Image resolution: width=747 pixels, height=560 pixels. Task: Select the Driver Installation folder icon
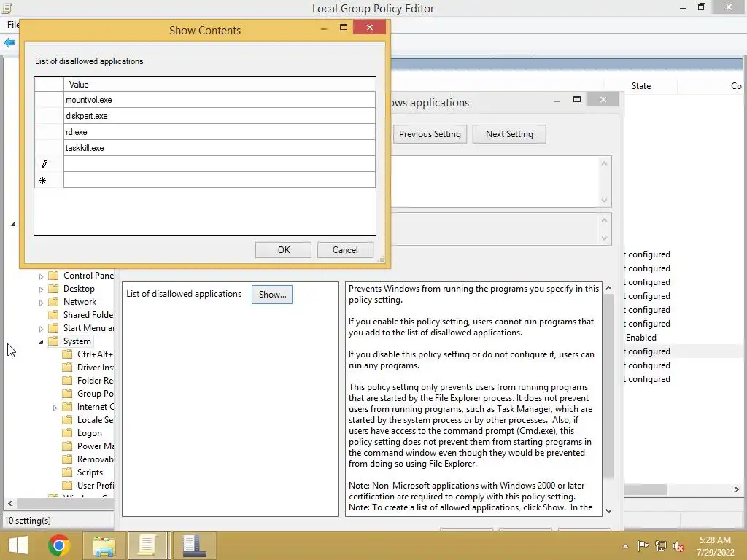68,367
